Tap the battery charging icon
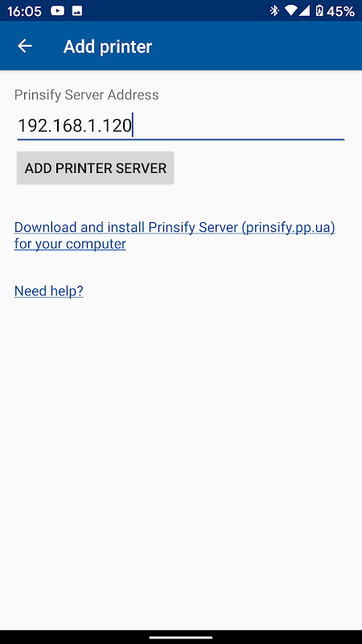362x644 pixels. click(319, 10)
